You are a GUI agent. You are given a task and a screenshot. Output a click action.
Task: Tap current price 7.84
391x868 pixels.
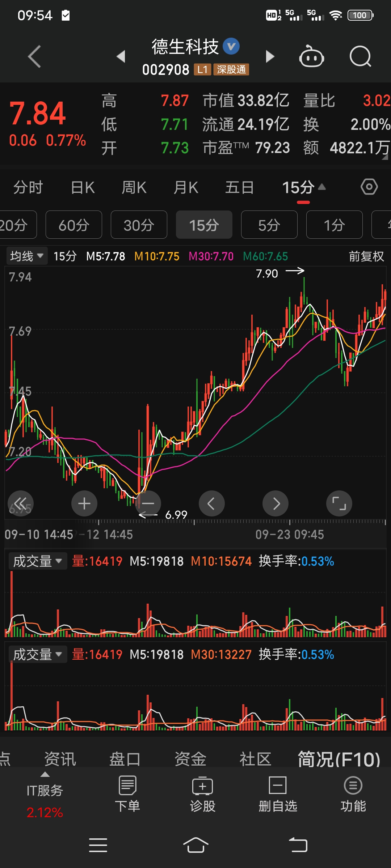pyautogui.click(x=38, y=114)
